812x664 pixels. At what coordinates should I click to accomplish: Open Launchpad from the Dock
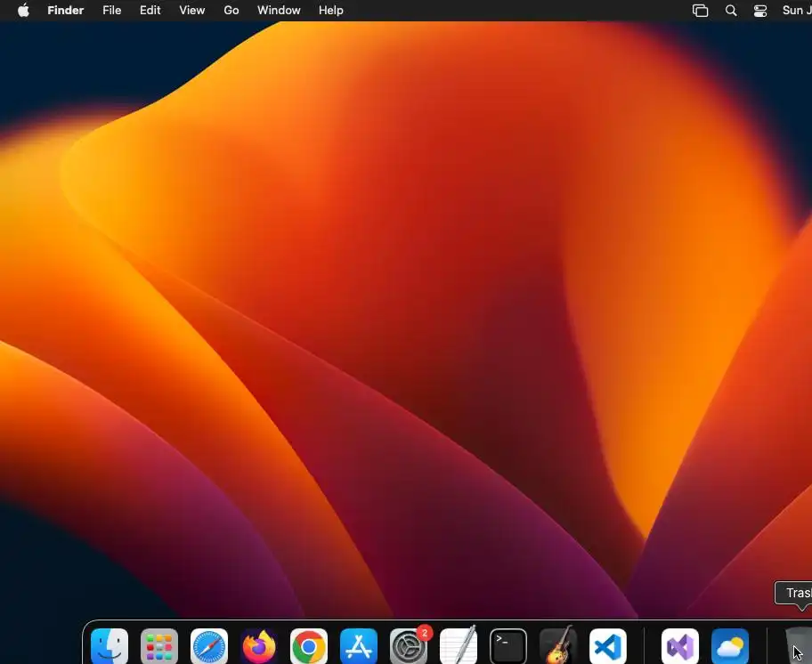point(159,646)
